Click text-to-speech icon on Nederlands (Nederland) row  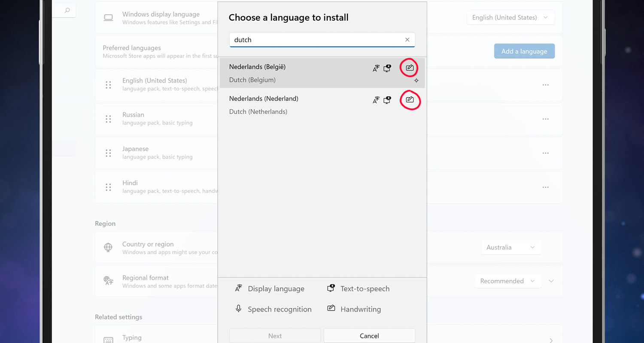387,100
